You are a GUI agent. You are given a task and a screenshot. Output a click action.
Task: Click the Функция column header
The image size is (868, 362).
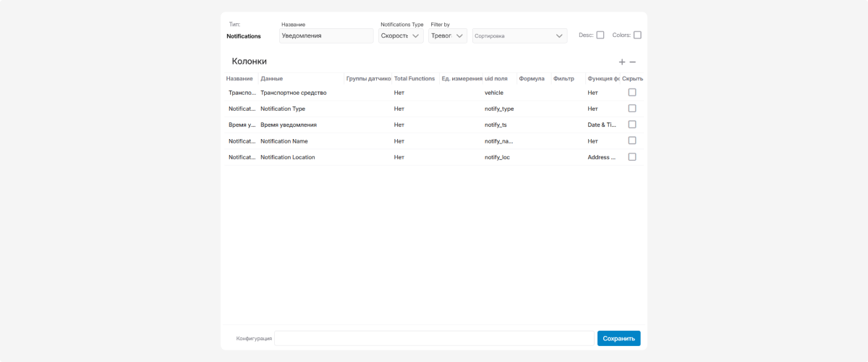[603, 78]
